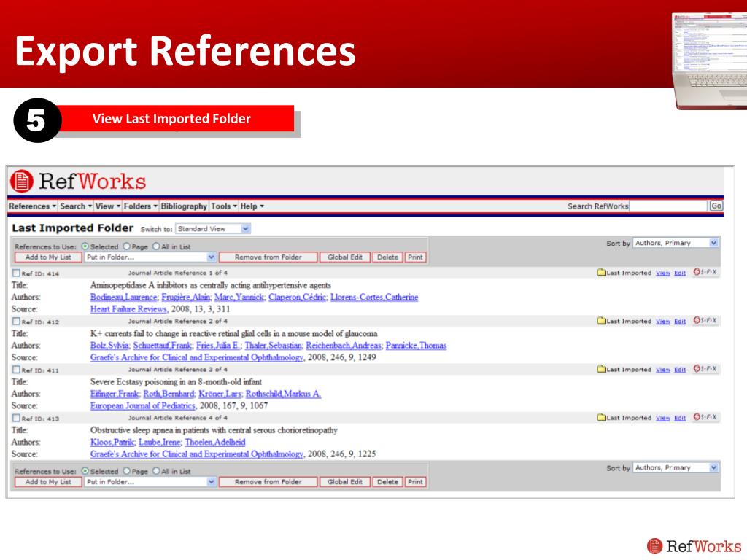747x560 pixels.
Task: Open Last Imported folder icon for Ref 414
Action: pos(602,273)
